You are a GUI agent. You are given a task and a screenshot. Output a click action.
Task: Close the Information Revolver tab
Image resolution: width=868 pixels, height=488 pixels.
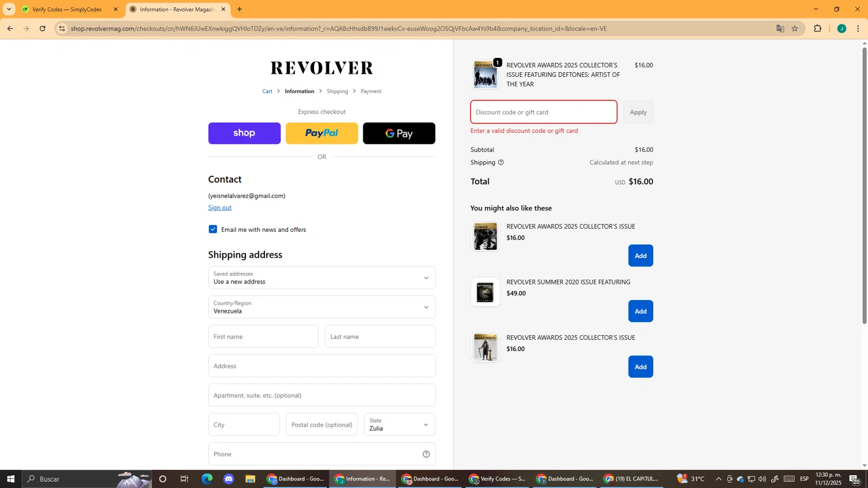(x=223, y=9)
